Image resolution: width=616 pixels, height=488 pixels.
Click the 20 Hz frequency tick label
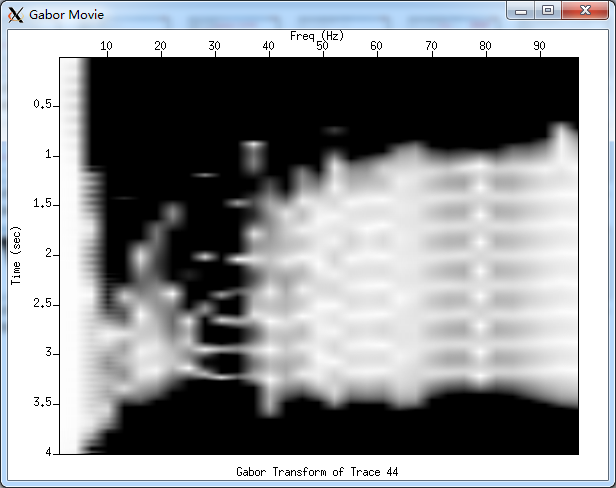(x=160, y=46)
